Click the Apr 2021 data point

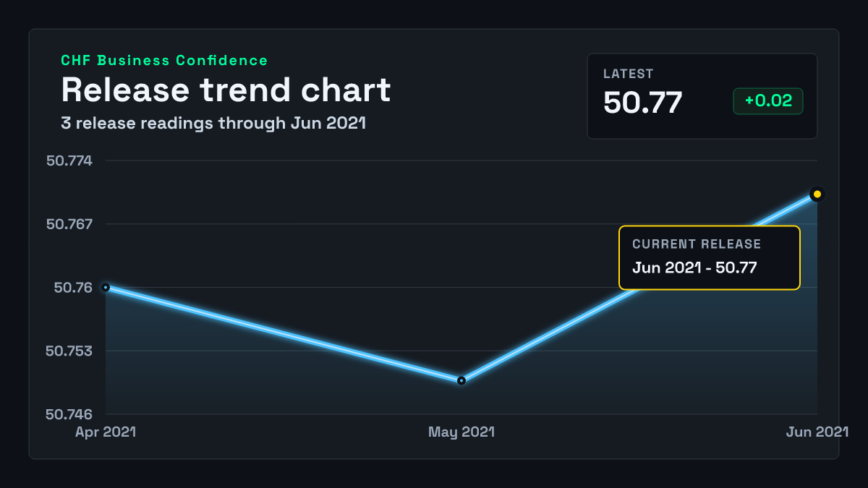click(x=106, y=287)
